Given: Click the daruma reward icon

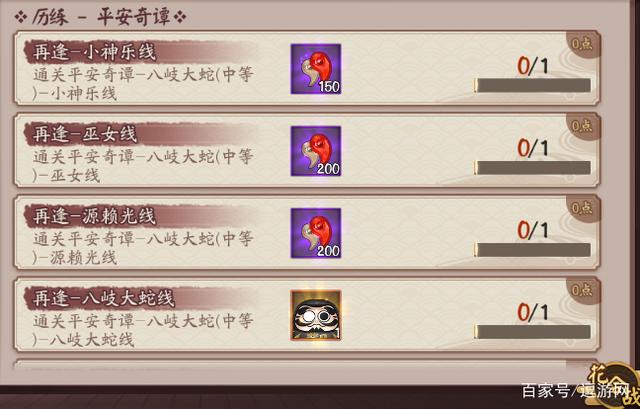Looking at the screenshot, I should [x=316, y=315].
